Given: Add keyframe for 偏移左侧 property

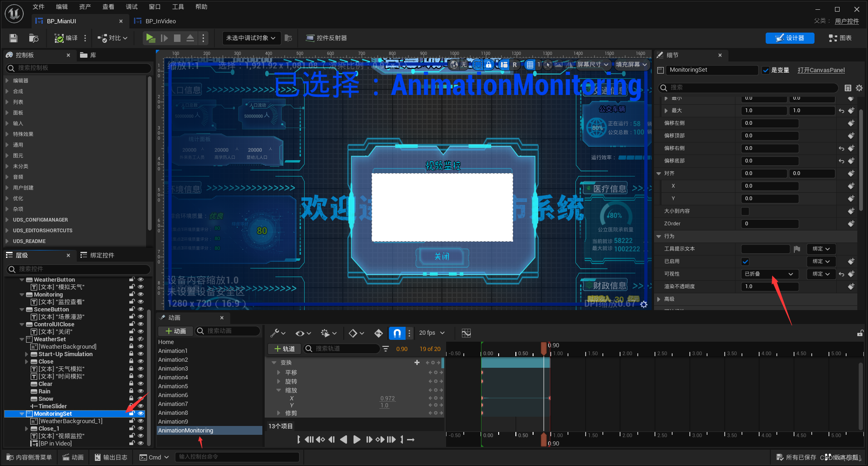Looking at the screenshot, I should (851, 123).
